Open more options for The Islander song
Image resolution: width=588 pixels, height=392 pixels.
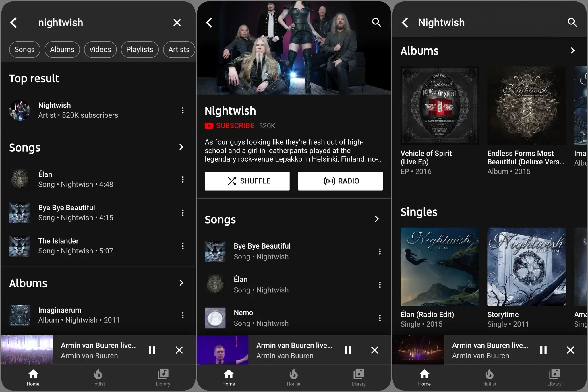[183, 246]
